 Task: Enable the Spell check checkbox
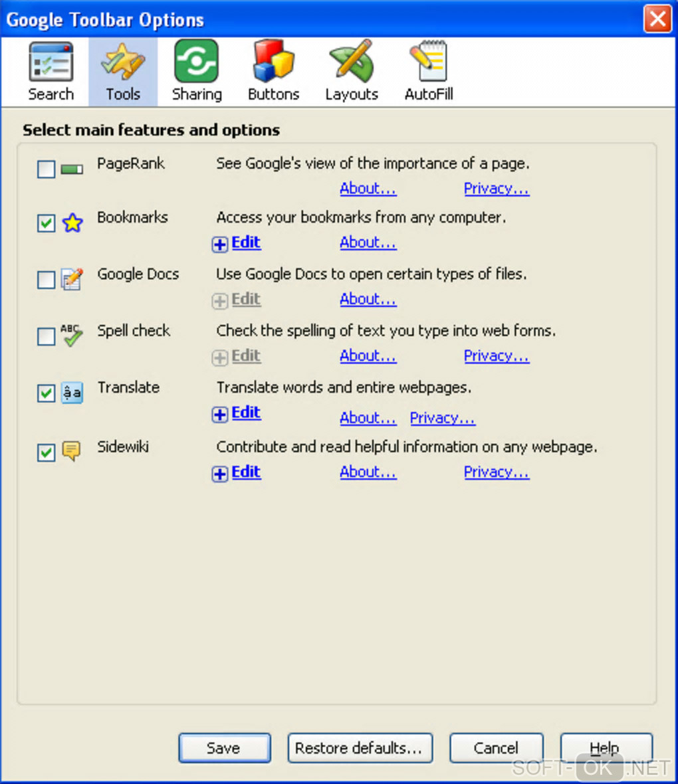[x=46, y=336]
